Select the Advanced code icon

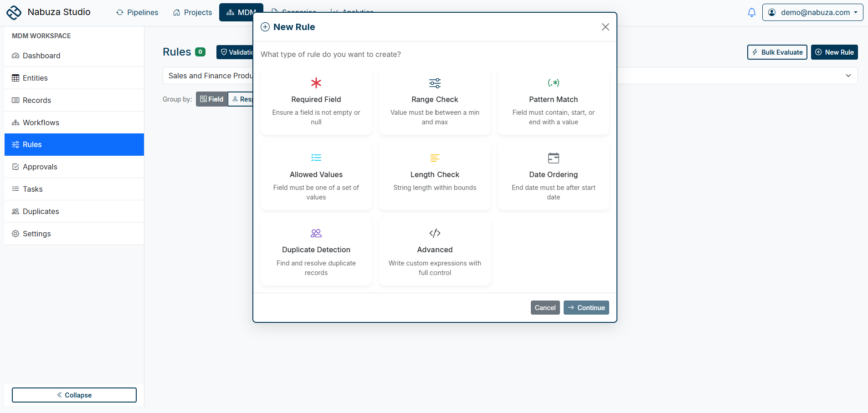pos(434,233)
